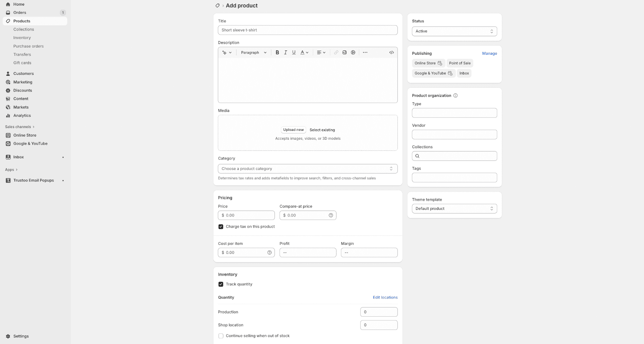Viewport: 644px width, 344px height.
Task: Click the Analytics bar chart icon
Action: click(x=8, y=116)
